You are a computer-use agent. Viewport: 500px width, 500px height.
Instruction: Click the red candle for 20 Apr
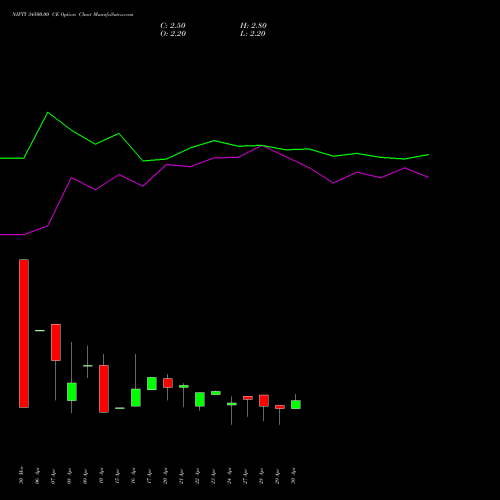(x=168, y=383)
